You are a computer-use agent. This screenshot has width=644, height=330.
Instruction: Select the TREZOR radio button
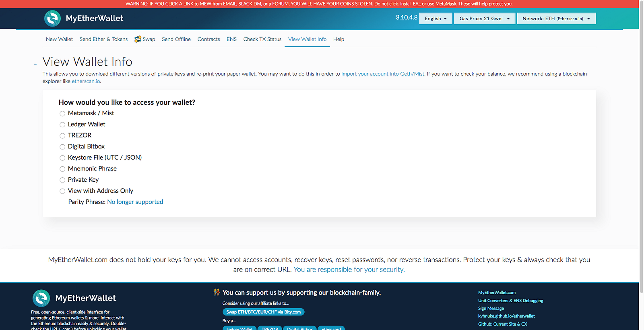(62, 136)
